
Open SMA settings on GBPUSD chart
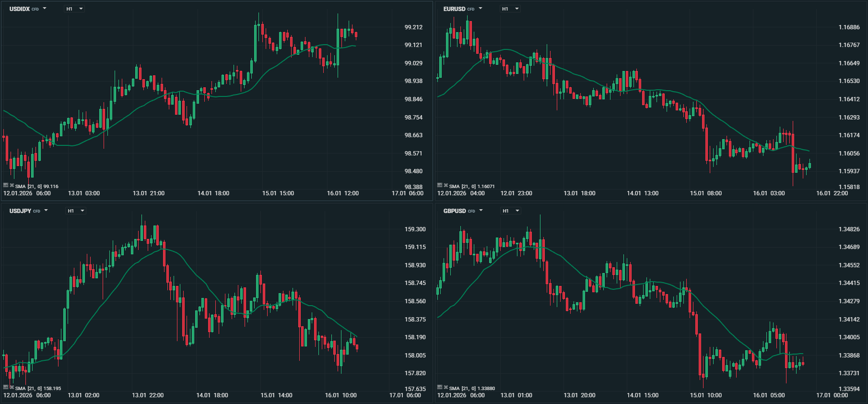point(440,388)
